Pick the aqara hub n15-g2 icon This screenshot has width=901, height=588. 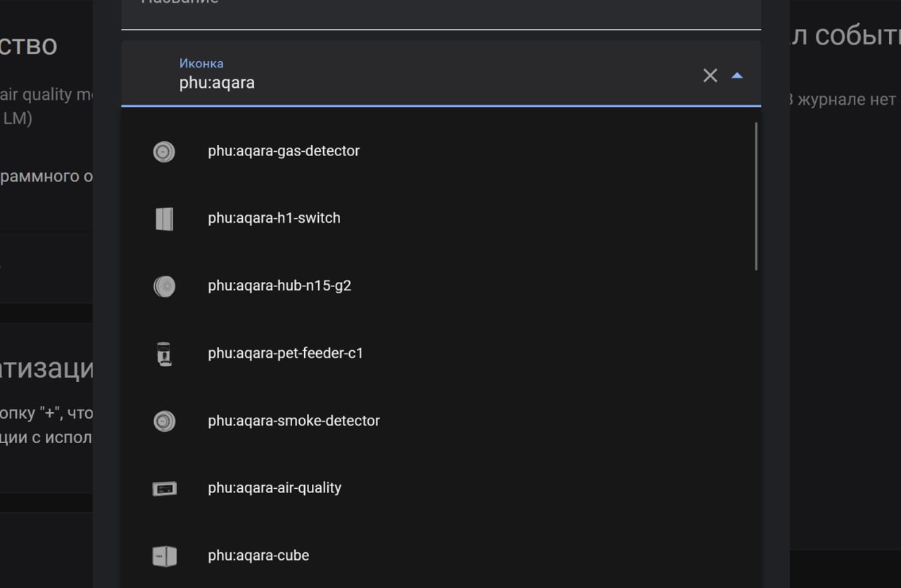(x=164, y=286)
